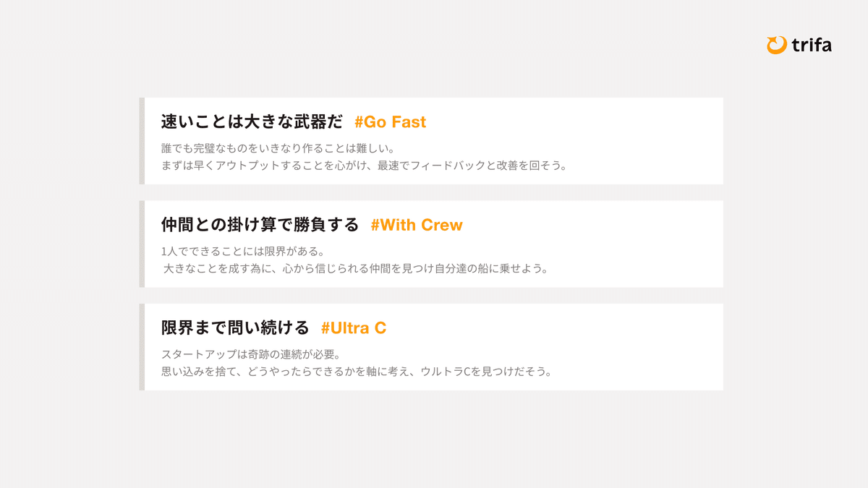This screenshot has height=488, width=868.
Task: Click blank white space right of #Go Fast
Action: [x=579, y=122]
